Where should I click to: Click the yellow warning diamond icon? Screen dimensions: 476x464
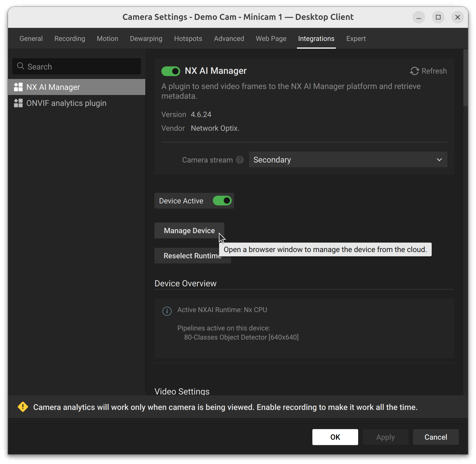pos(23,407)
